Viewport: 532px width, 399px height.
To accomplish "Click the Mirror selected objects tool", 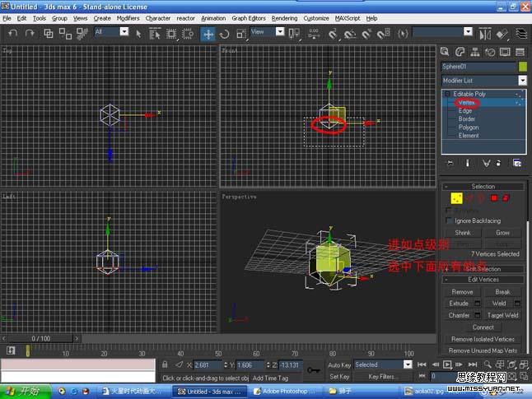I will [485, 34].
